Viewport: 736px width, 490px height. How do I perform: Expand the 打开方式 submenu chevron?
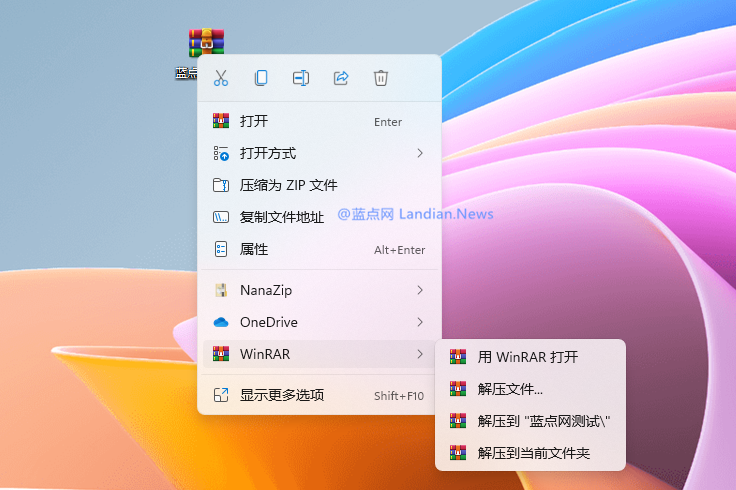click(420, 153)
